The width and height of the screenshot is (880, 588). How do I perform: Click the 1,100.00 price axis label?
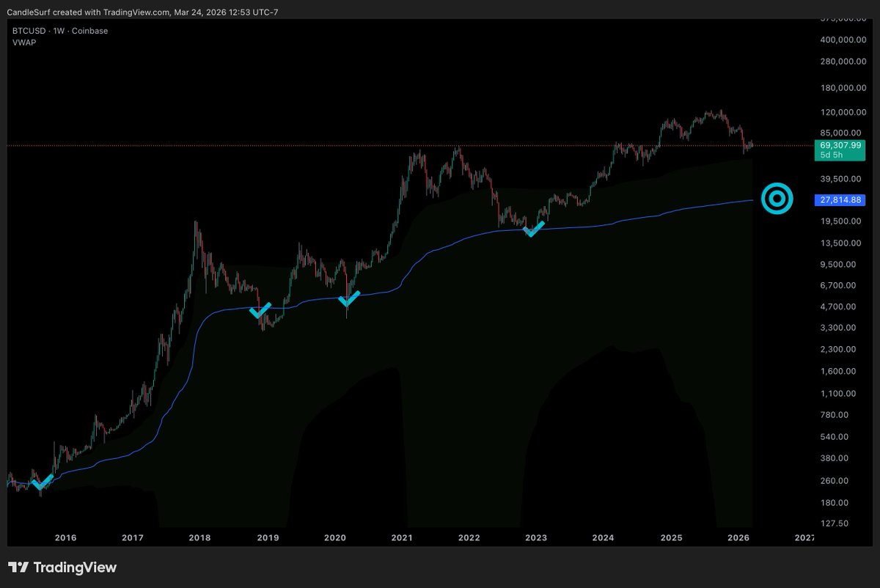point(837,394)
